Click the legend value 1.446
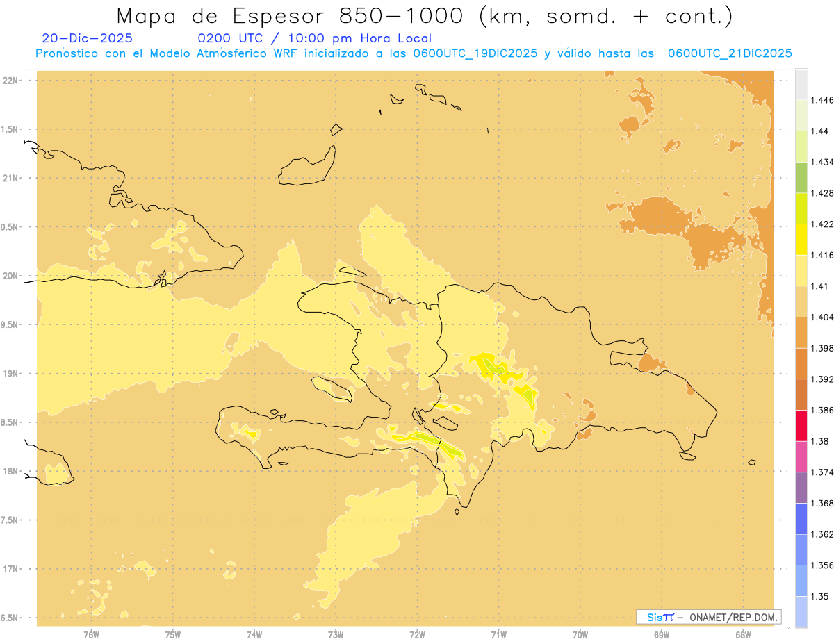Screen dimensions: 834x644 pyautogui.click(x=824, y=100)
